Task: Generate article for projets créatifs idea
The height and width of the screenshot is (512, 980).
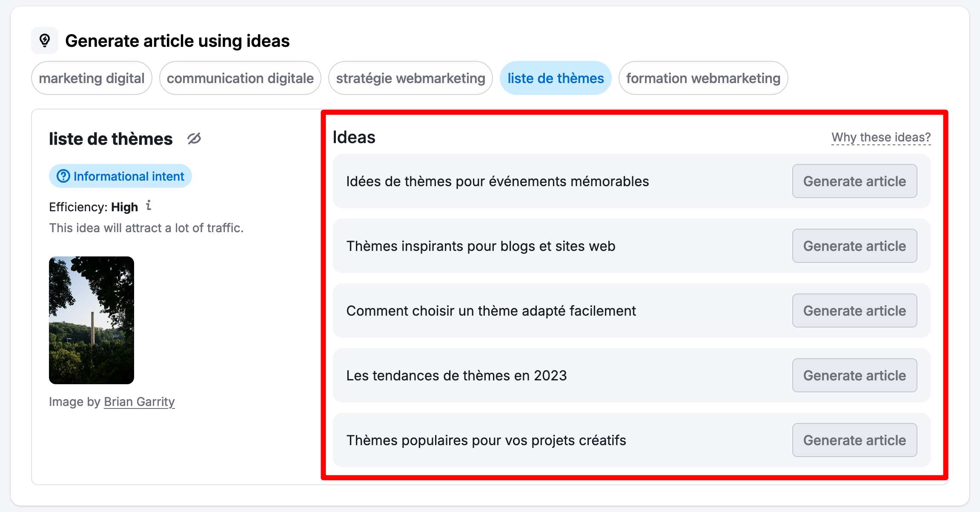Action: [x=854, y=440]
